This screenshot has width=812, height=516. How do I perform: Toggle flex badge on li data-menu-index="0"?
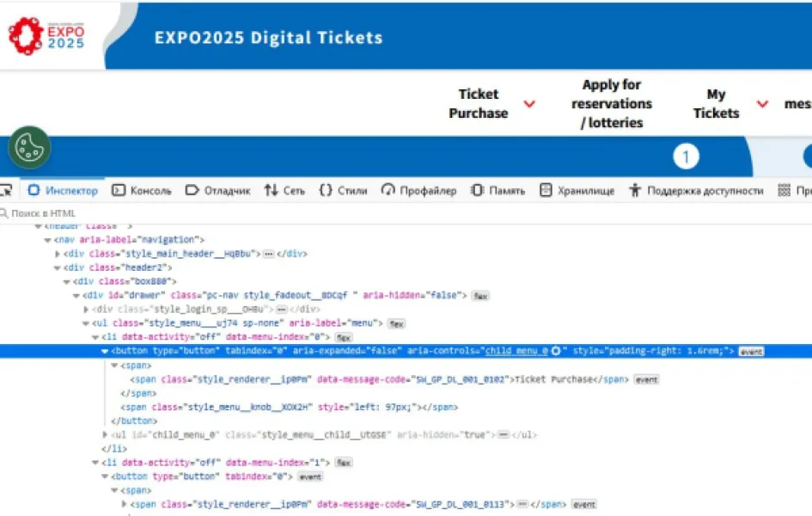click(x=344, y=337)
